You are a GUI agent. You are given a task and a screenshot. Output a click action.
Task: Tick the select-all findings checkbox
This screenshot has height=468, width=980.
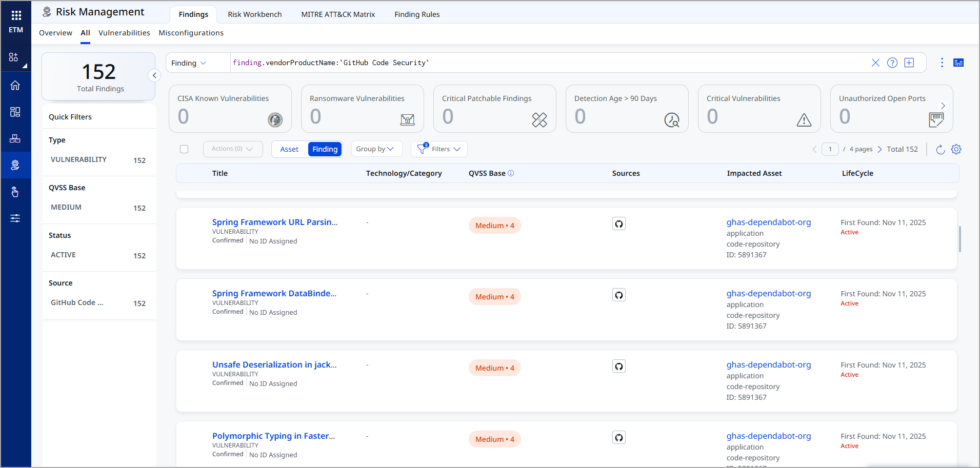pos(184,149)
